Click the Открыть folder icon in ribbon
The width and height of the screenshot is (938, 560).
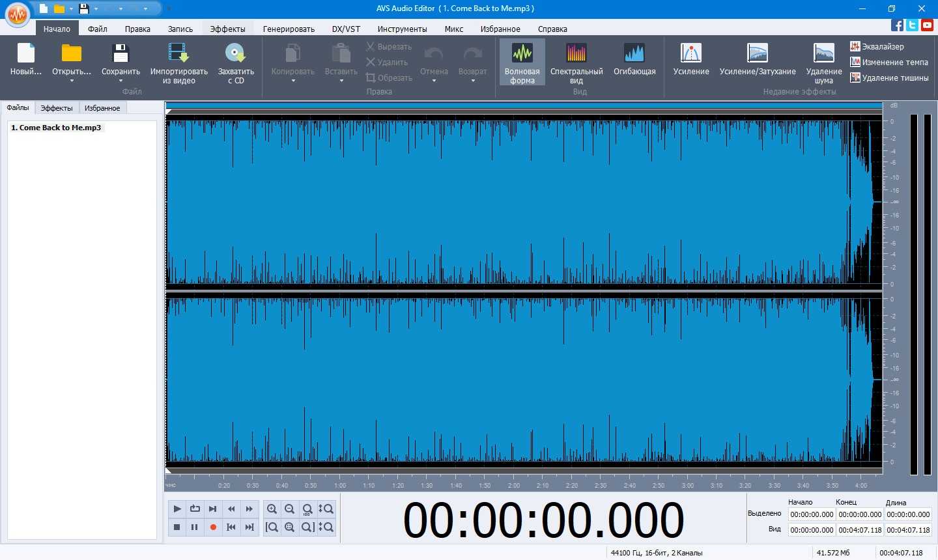pyautogui.click(x=72, y=53)
